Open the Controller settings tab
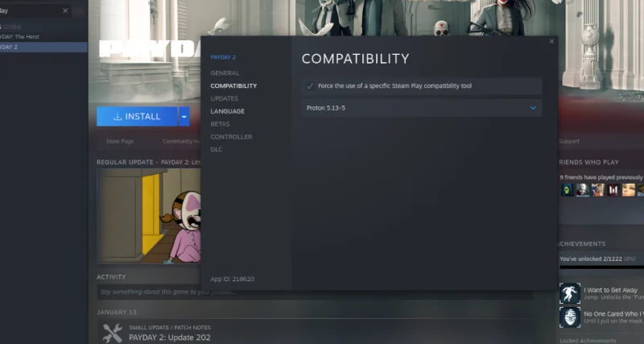The width and height of the screenshot is (644, 344). (231, 136)
